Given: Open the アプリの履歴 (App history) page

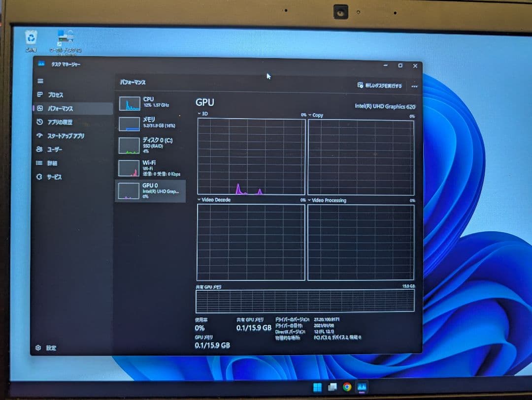Looking at the screenshot, I should pos(59,122).
